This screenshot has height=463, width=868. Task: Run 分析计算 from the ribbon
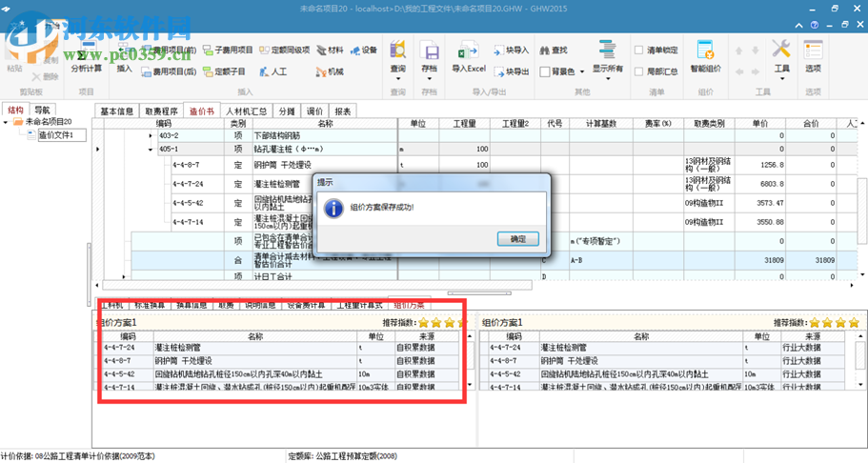pos(87,58)
